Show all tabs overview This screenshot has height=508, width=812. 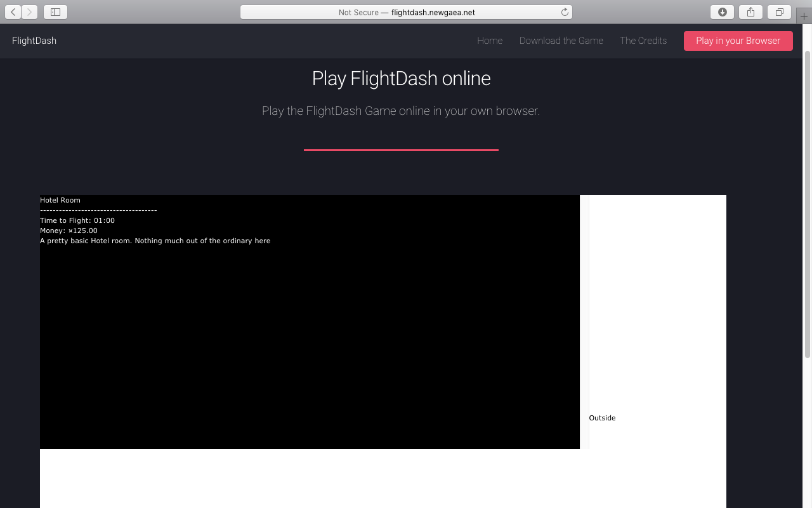tap(780, 12)
